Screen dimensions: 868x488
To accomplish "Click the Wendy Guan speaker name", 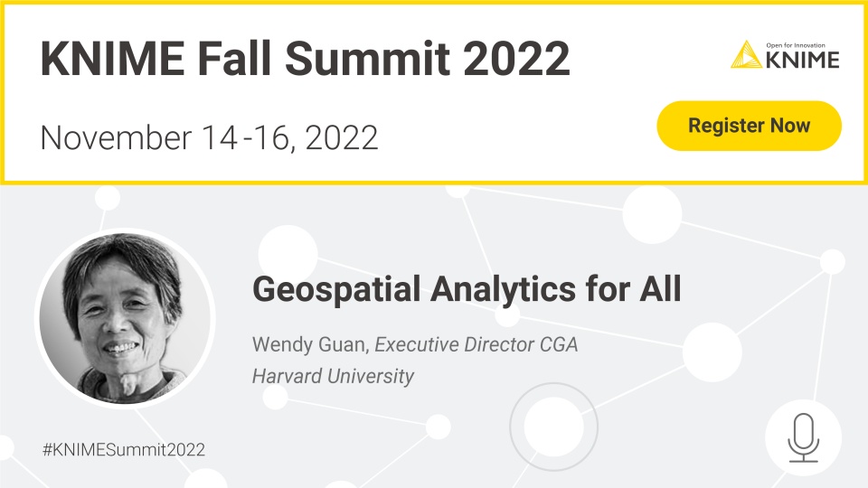I will (310, 344).
